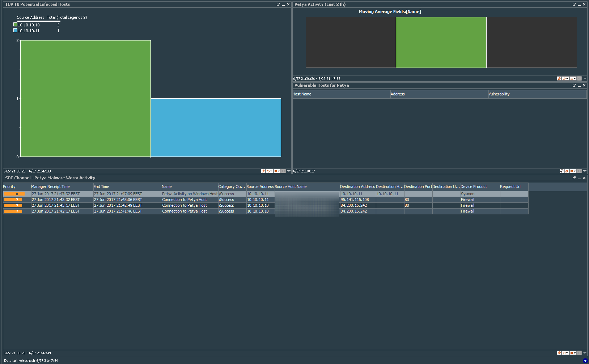The height and width of the screenshot is (364, 589).
Task: Click blue round arrow icon in status bar
Action: 585,360
